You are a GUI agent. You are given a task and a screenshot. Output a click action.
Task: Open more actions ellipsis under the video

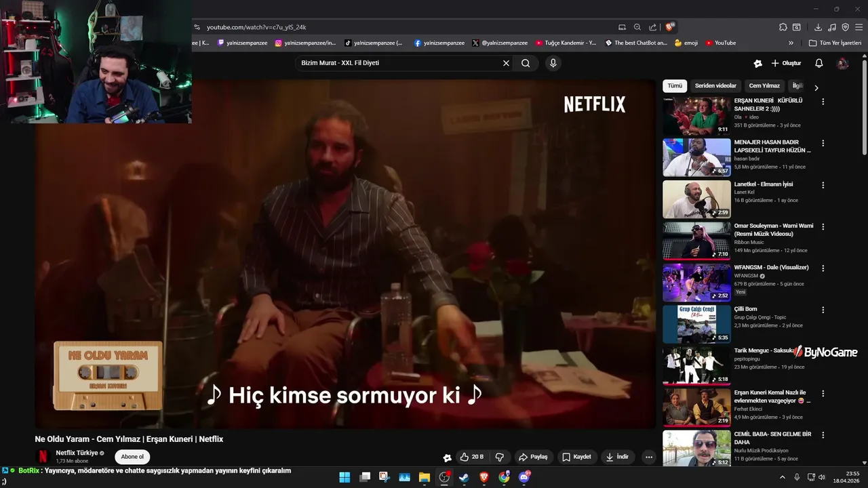pos(649,457)
